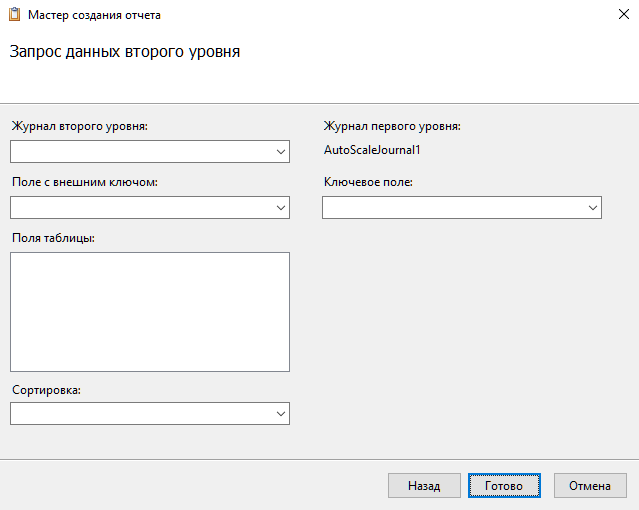Go back with the "Назад" button
This screenshot has width=639, height=510.
pos(424,486)
